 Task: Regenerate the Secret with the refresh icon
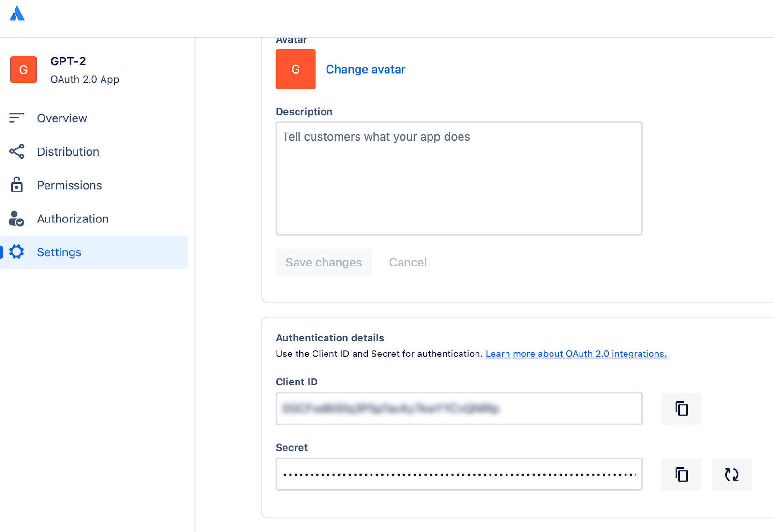tap(731, 474)
